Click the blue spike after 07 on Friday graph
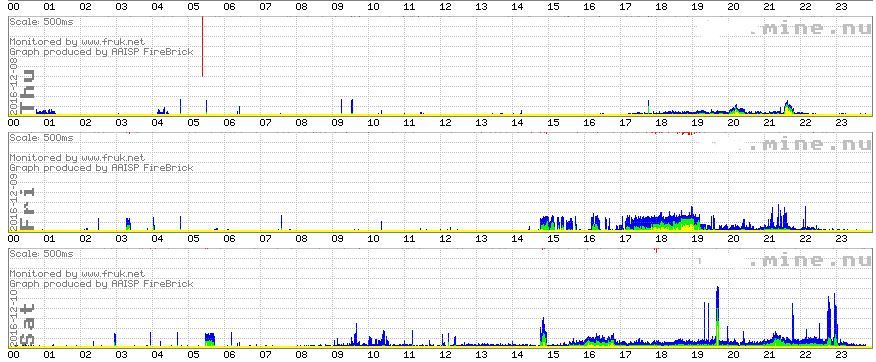This screenshot has width=876, height=362. coord(281,222)
